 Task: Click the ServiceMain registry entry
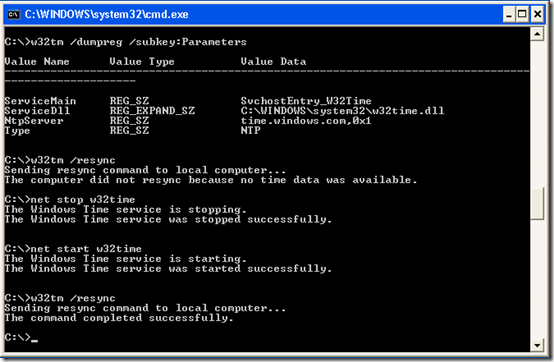(x=40, y=101)
